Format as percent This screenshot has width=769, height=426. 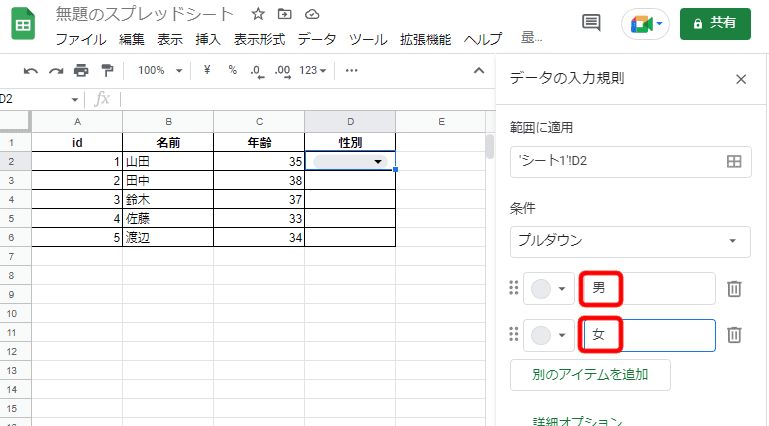pyautogui.click(x=232, y=70)
